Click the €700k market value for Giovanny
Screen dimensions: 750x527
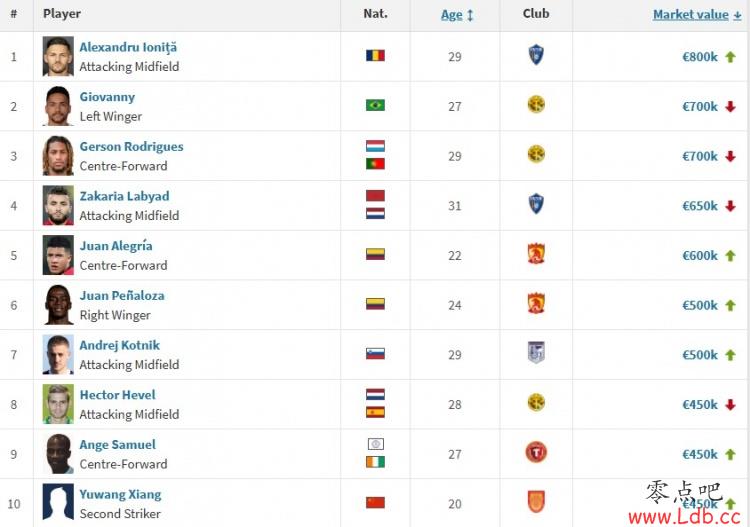tap(700, 107)
